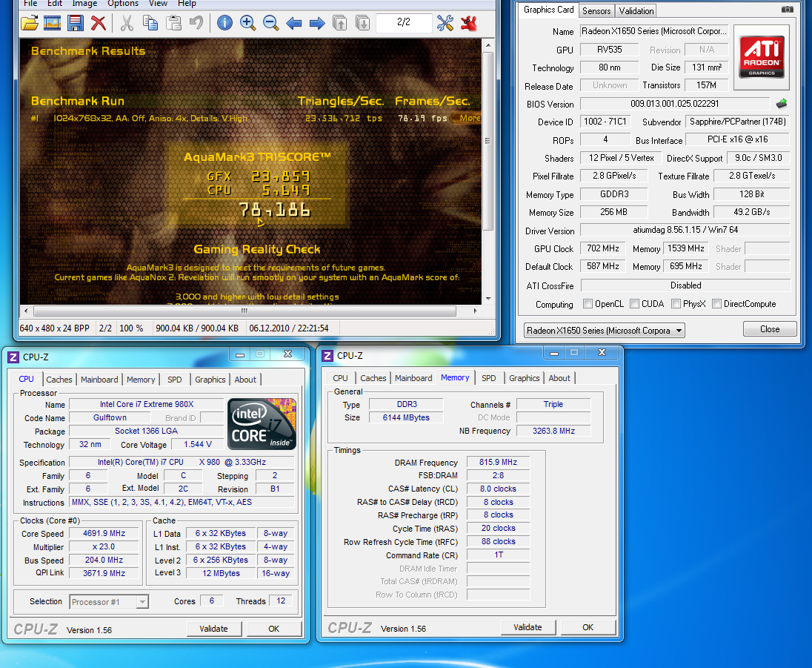Image resolution: width=812 pixels, height=668 pixels.
Task: Paste from clipboard icon
Action: click(x=173, y=23)
